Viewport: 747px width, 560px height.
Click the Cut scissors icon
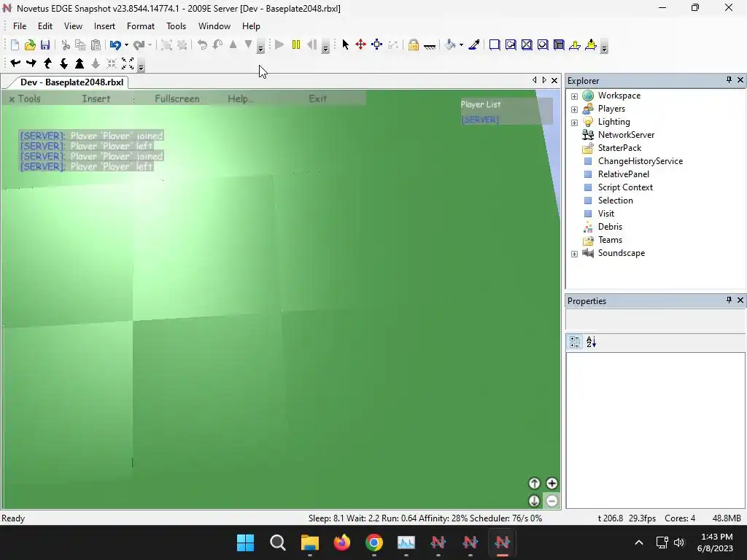coord(66,44)
